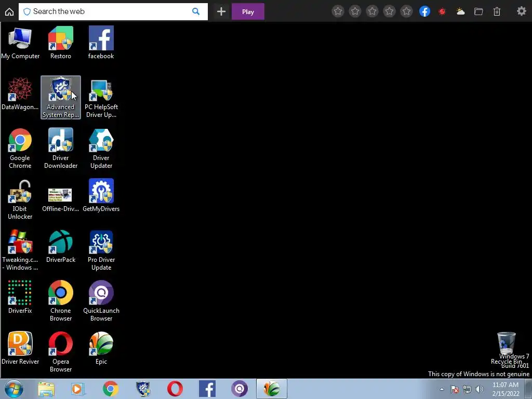The image size is (532, 399).
Task: Select the Restoro desktop shortcut
Action: pos(61,43)
